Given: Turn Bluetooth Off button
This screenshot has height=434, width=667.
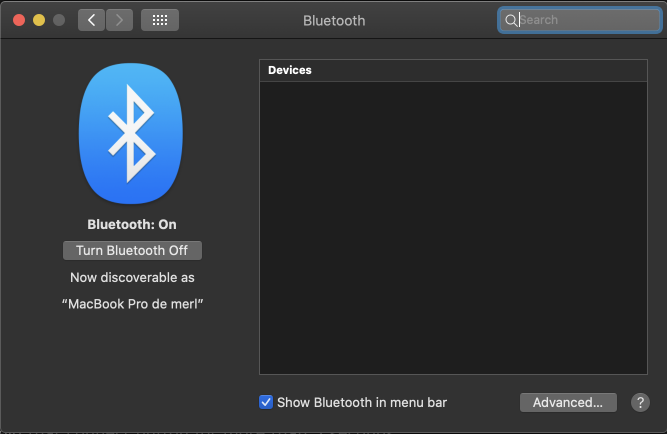Looking at the screenshot, I should [x=132, y=251].
